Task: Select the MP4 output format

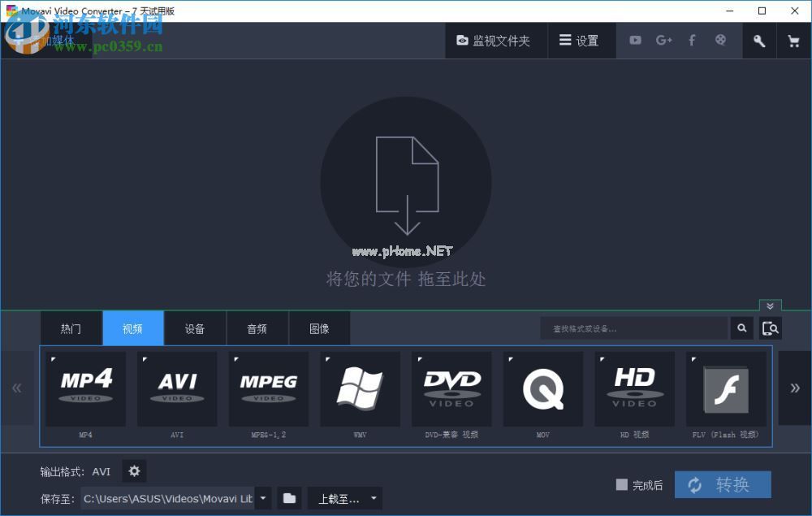Action: 85,388
